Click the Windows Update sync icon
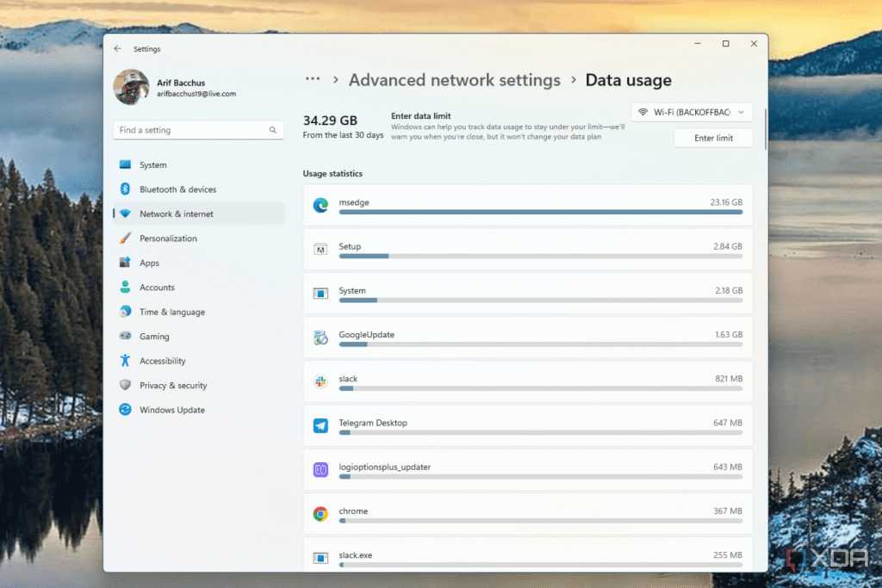The height and width of the screenshot is (588, 882). 125,409
